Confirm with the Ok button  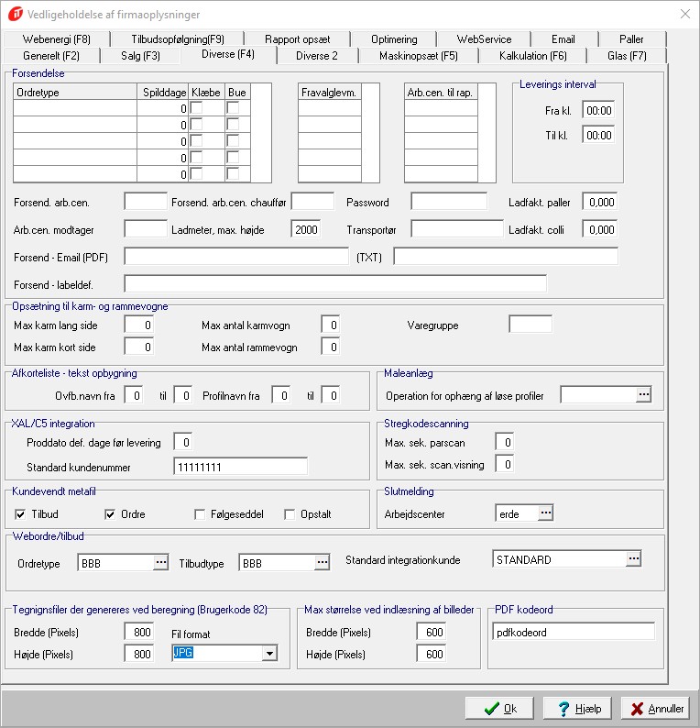tap(499, 709)
